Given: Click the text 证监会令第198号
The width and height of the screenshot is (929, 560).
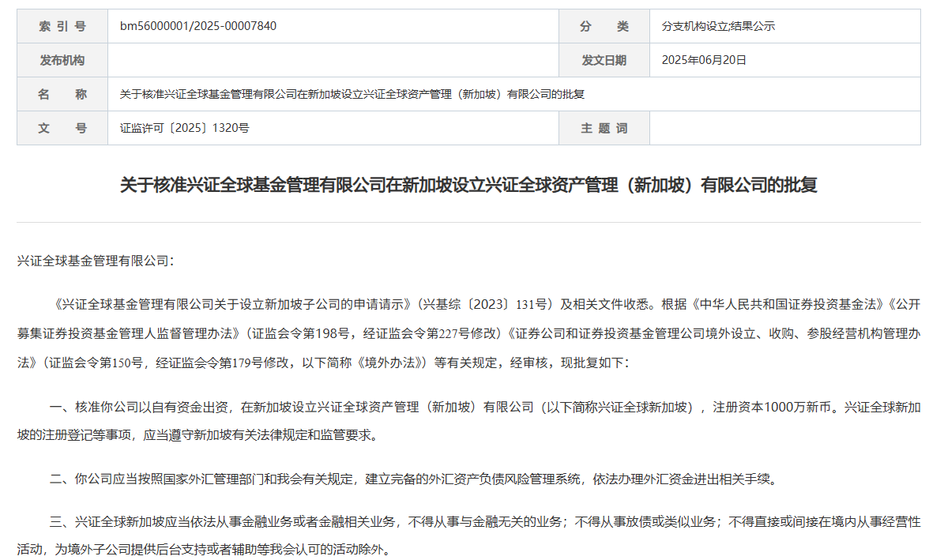Looking at the screenshot, I should pyautogui.click(x=300, y=333).
